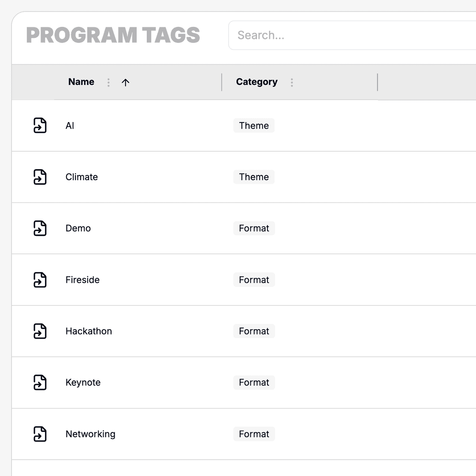Image resolution: width=476 pixels, height=476 pixels.
Task: Open the Category column options menu dots
Action: 292,82
